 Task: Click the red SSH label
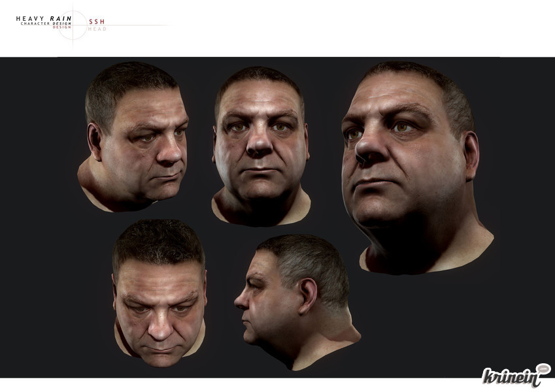(x=97, y=22)
